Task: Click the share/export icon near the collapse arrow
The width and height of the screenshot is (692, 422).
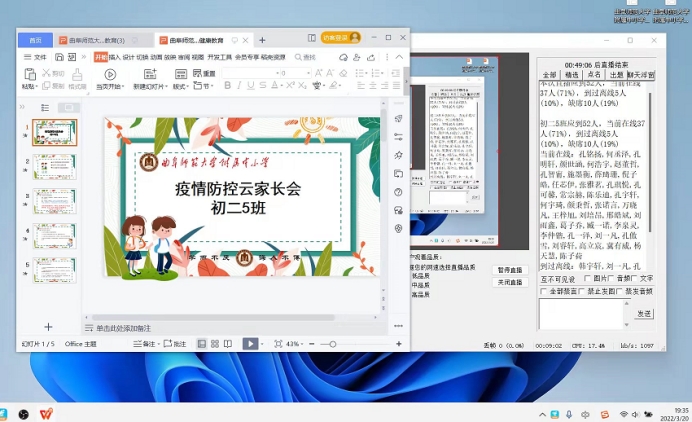Action: [371, 57]
